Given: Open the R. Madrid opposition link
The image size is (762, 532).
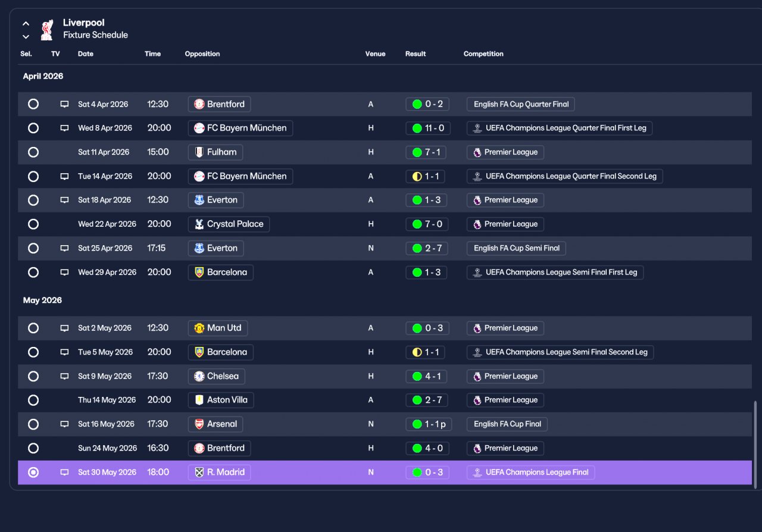Looking at the screenshot, I should pos(220,472).
